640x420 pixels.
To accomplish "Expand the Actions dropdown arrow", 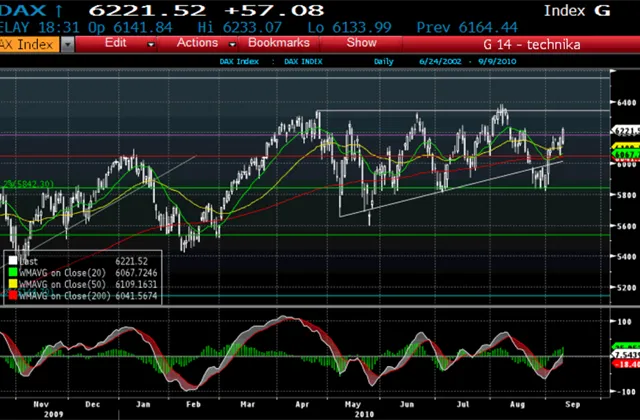I will pos(232,44).
